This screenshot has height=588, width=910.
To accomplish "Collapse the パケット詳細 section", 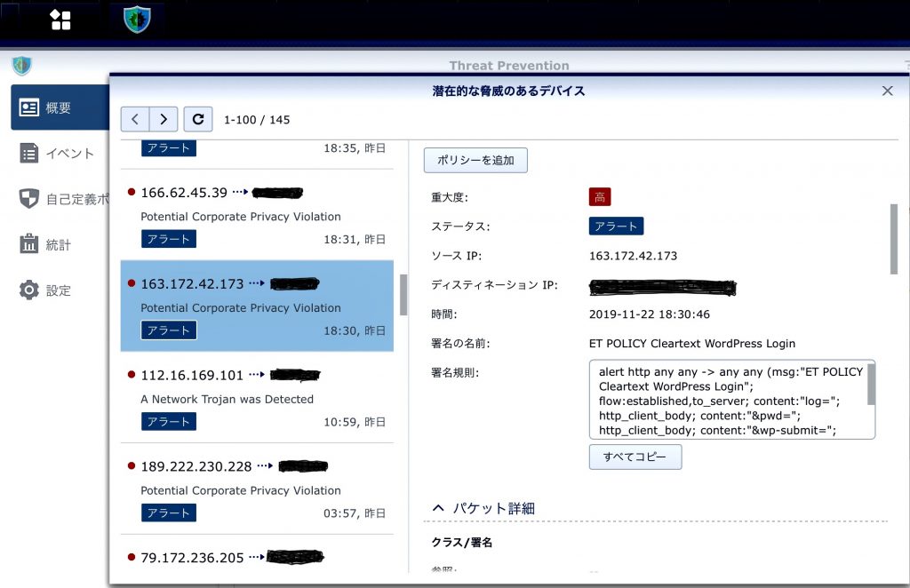I will pos(438,509).
